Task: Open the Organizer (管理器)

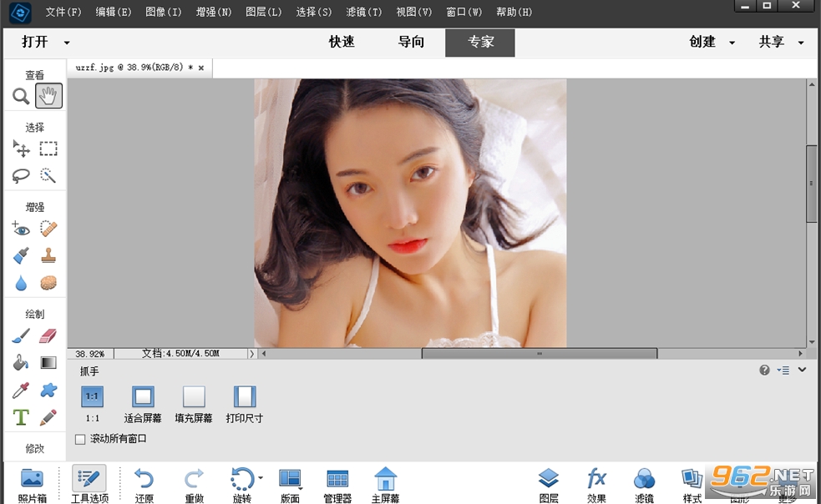Action: pos(337,485)
